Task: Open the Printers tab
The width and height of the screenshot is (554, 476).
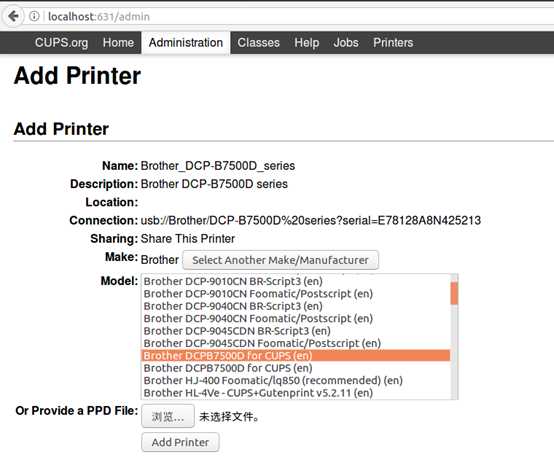Action: point(393,43)
